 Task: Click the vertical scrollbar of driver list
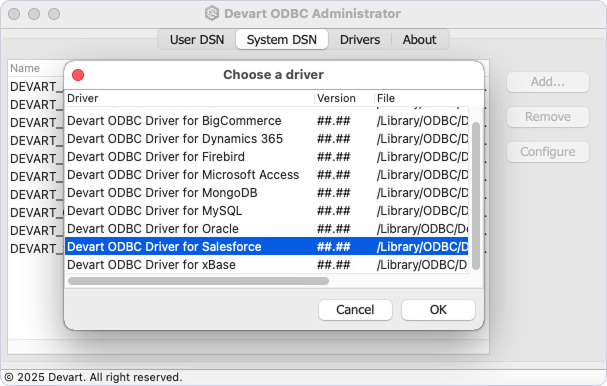point(476,196)
